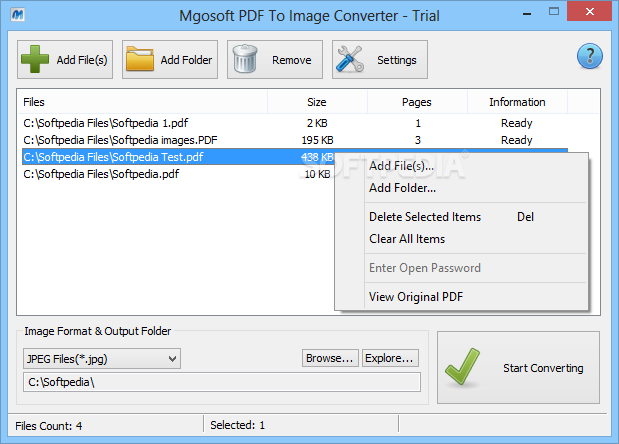Sort by the Pages column header

coord(417,102)
